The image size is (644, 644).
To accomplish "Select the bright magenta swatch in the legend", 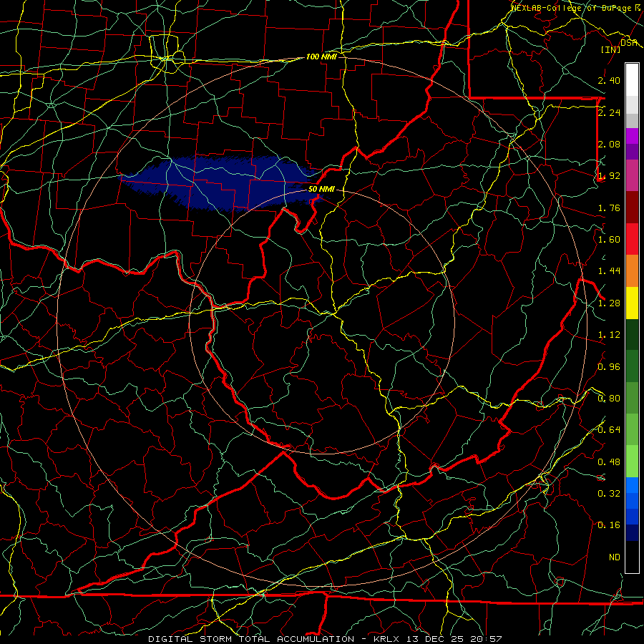I will (x=632, y=136).
